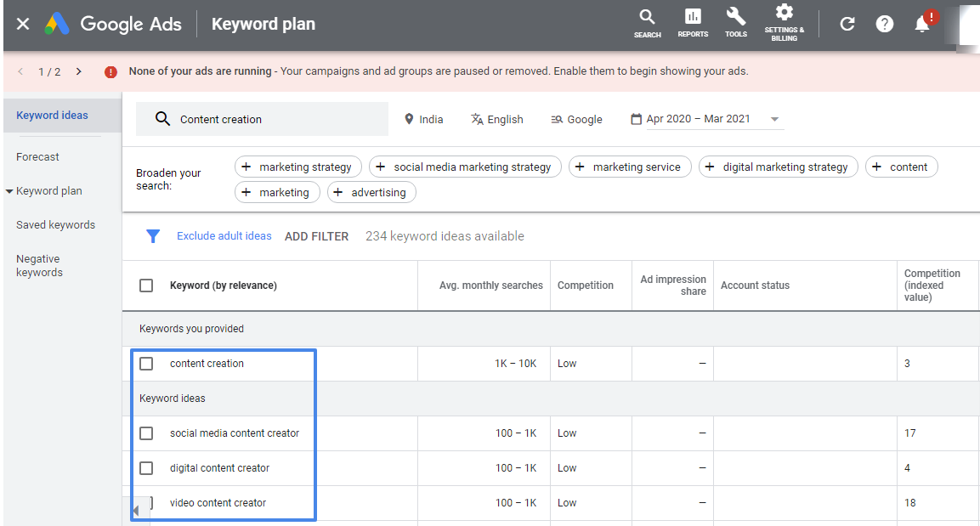Open Settings & Billing gear icon

(784, 23)
